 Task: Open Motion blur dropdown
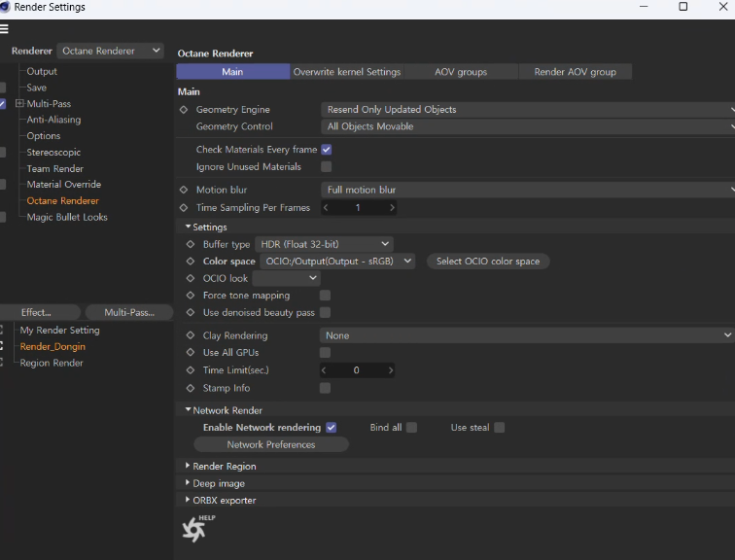tap(528, 190)
